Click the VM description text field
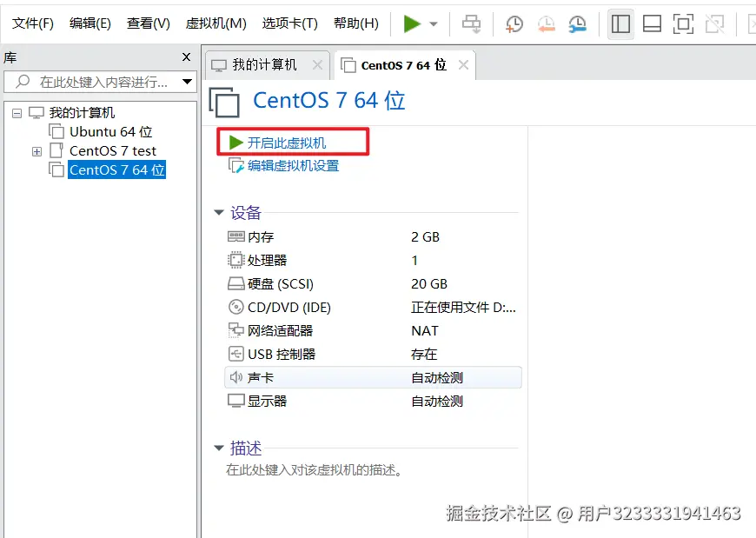The image size is (756, 538). click(314, 469)
